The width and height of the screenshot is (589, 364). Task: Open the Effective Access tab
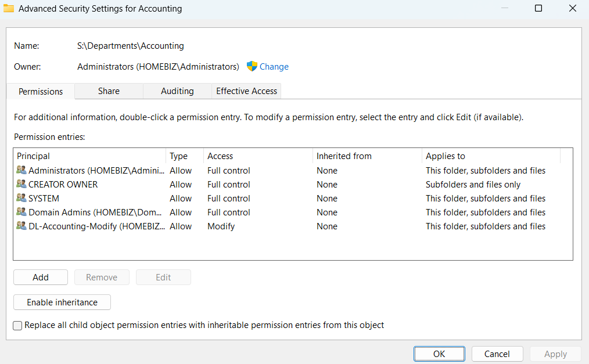(246, 91)
